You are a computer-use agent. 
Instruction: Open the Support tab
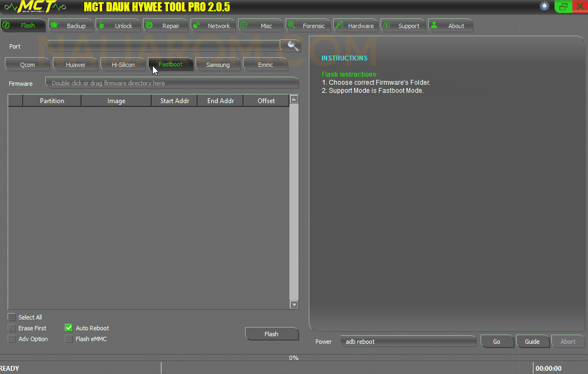pyautogui.click(x=403, y=25)
